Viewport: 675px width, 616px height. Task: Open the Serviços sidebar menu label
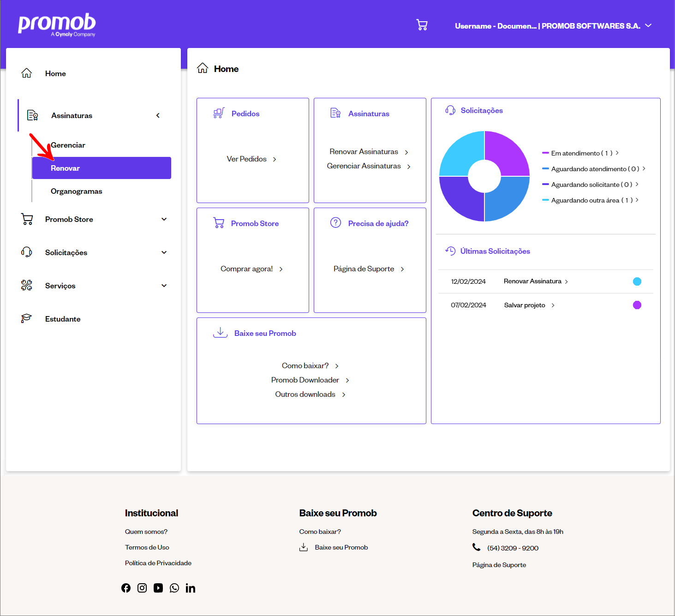coord(60,286)
